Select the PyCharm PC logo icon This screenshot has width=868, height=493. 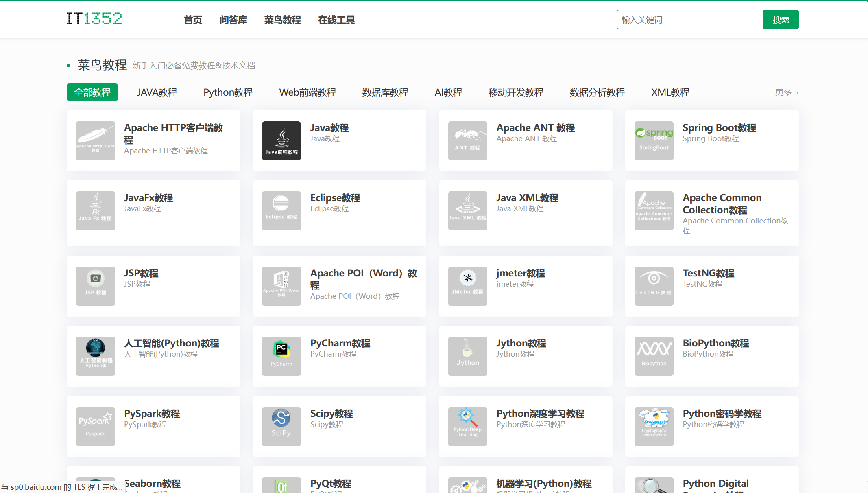pos(281,356)
